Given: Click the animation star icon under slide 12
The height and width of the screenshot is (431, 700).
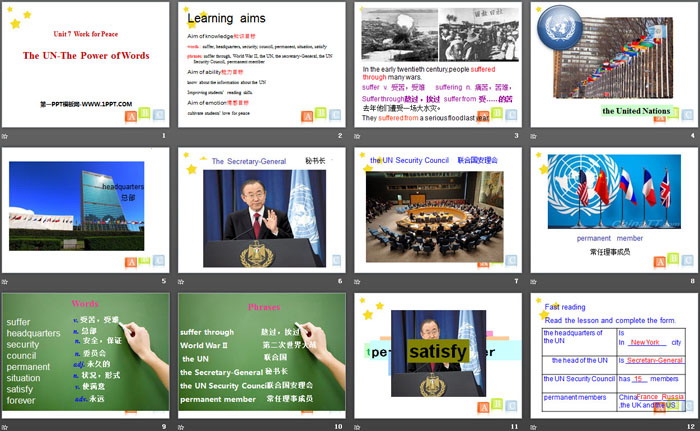Looking at the screenshot, I should 534,425.
